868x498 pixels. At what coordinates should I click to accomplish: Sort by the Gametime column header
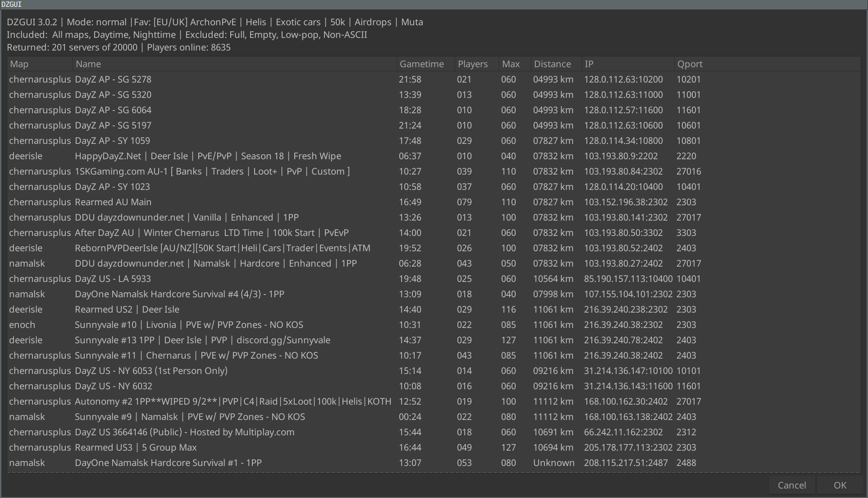(x=425, y=64)
